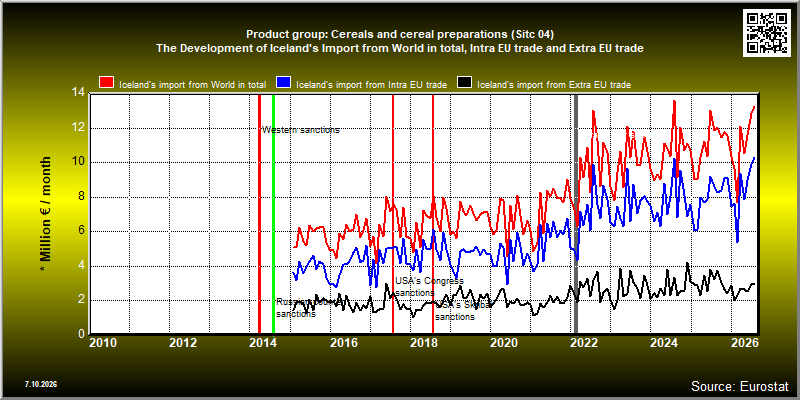Click the "USA's Congress sanctions" annotation

[429, 287]
